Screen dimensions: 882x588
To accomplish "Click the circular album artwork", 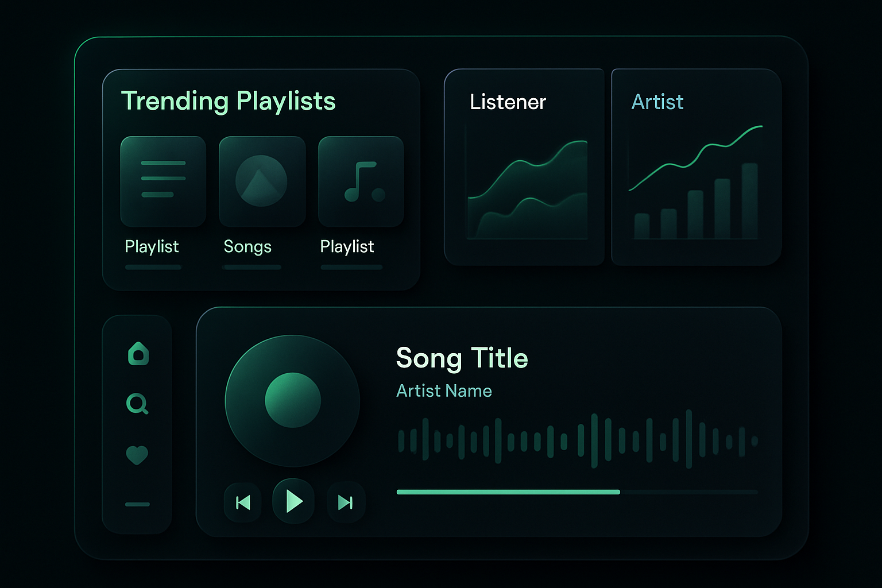I will (293, 401).
